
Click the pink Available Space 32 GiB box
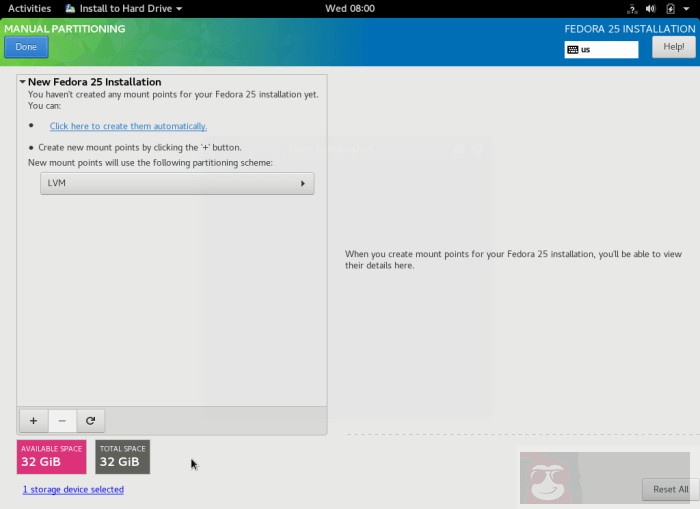[51, 457]
